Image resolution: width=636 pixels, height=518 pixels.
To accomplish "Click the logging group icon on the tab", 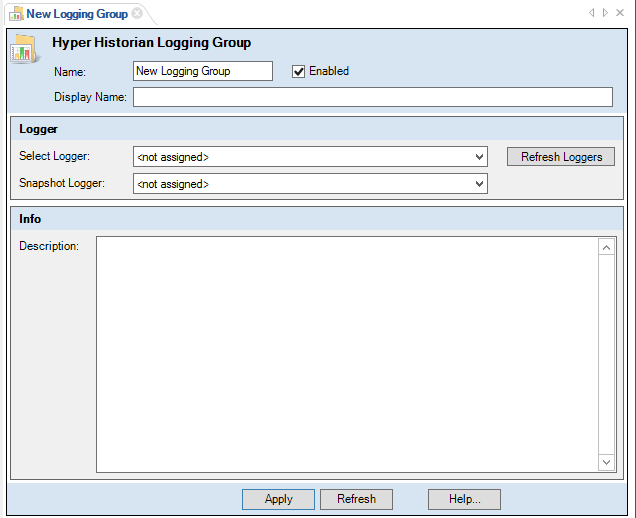I will point(16,14).
